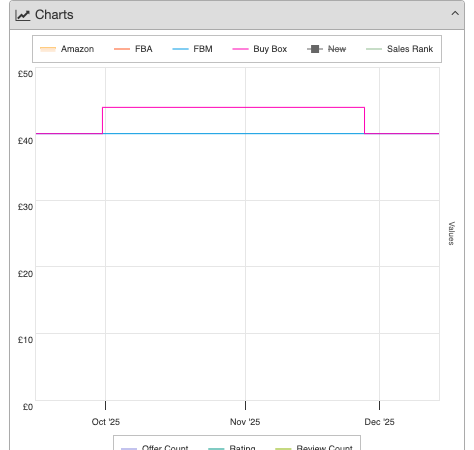Toggle the Review Count legend item

click(314, 447)
